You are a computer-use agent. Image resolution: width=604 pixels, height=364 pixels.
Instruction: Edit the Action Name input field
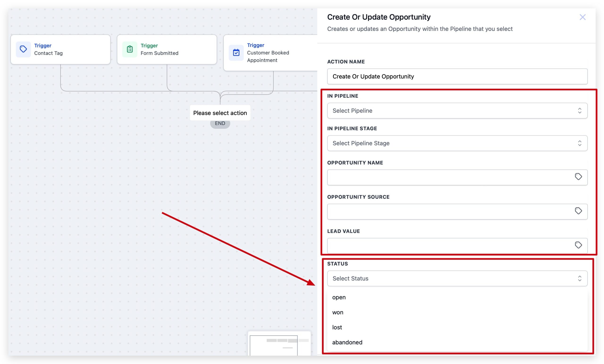(x=457, y=76)
